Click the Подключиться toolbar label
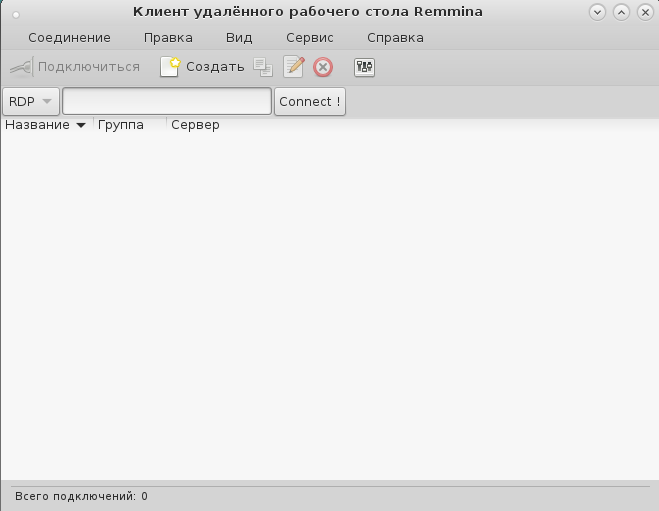Image resolution: width=659 pixels, height=511 pixels. [x=89, y=67]
